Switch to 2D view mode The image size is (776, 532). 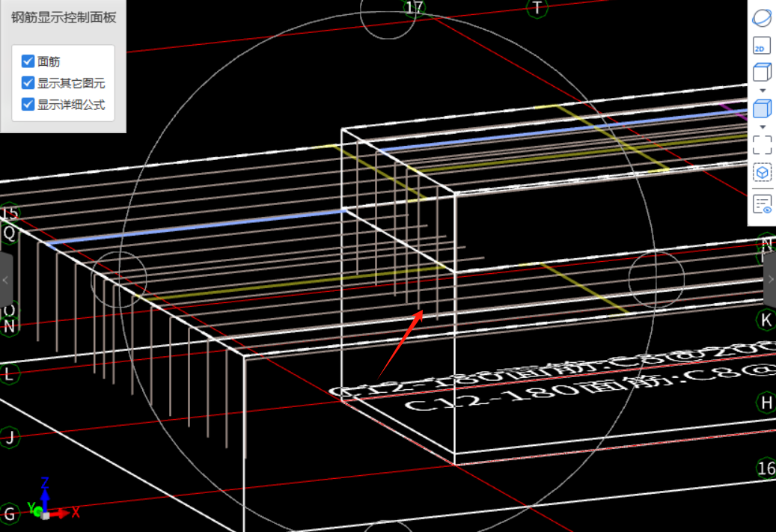tap(762, 46)
